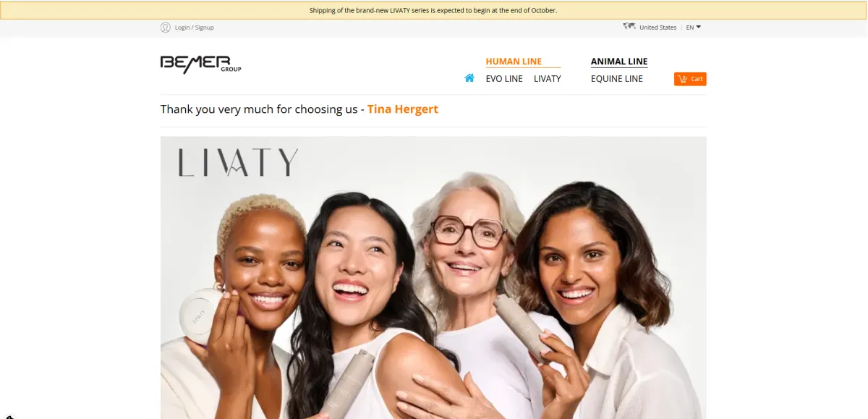
Task: Click the user profile icon beside Login
Action: [166, 27]
